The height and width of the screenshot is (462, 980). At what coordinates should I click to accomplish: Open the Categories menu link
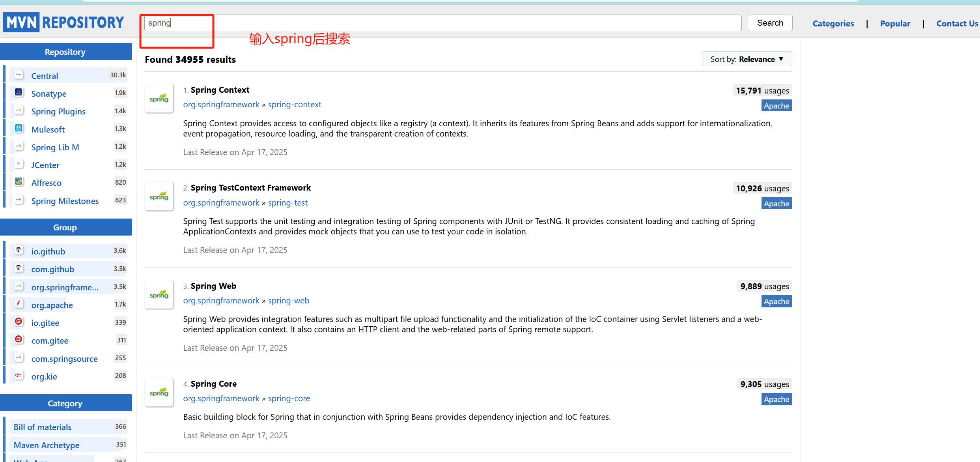tap(833, 24)
